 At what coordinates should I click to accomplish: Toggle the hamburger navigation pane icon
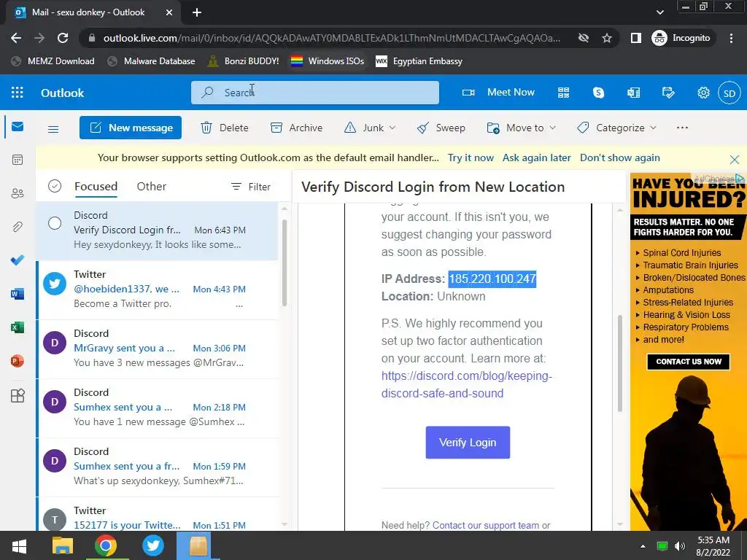(x=53, y=128)
